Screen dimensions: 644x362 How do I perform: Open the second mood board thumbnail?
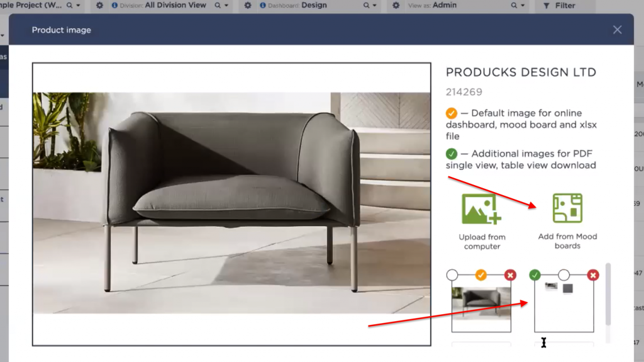[564, 303]
